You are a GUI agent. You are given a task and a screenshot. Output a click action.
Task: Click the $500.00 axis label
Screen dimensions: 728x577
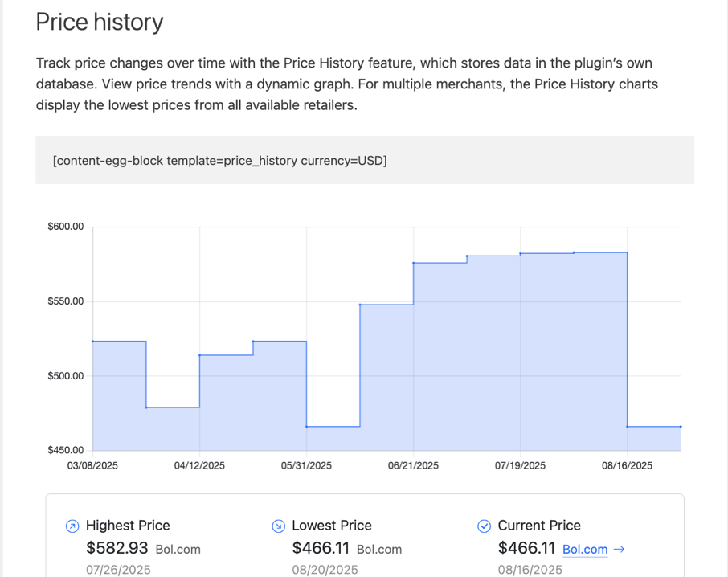click(x=65, y=376)
